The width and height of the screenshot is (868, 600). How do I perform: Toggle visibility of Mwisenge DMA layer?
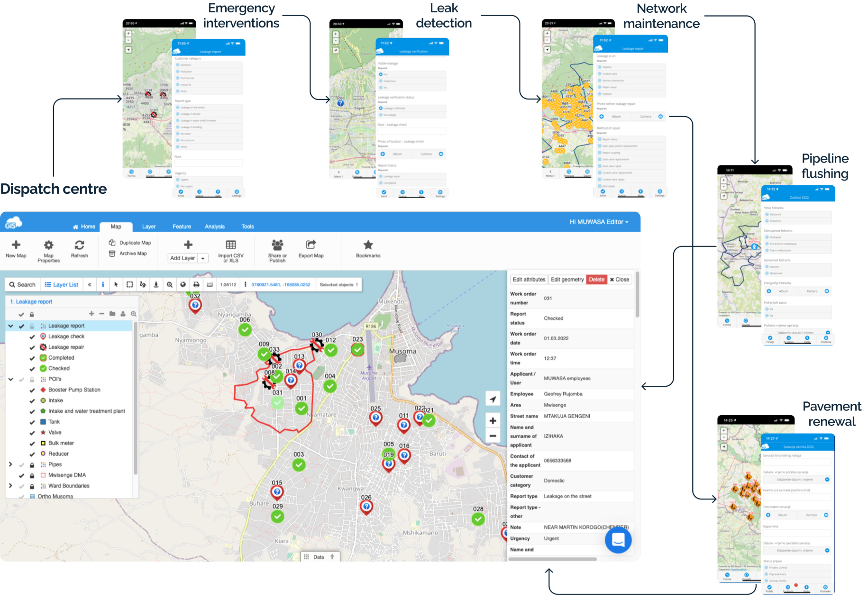pyautogui.click(x=21, y=475)
